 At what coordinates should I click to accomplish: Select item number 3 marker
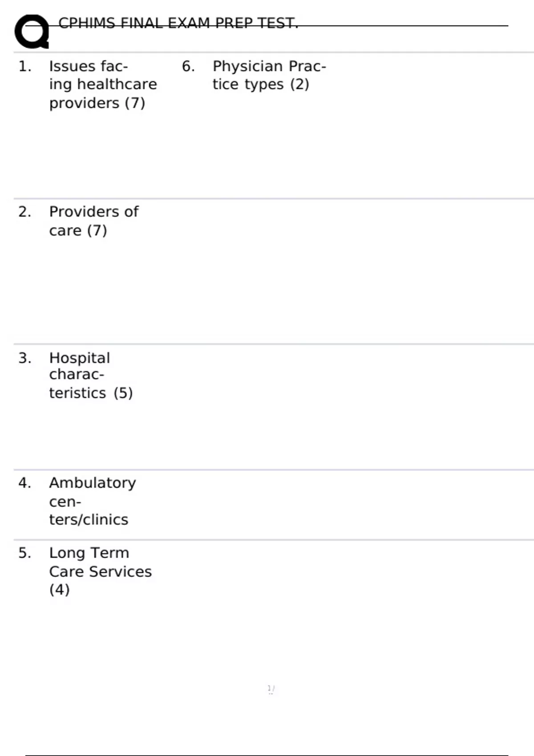(25, 358)
